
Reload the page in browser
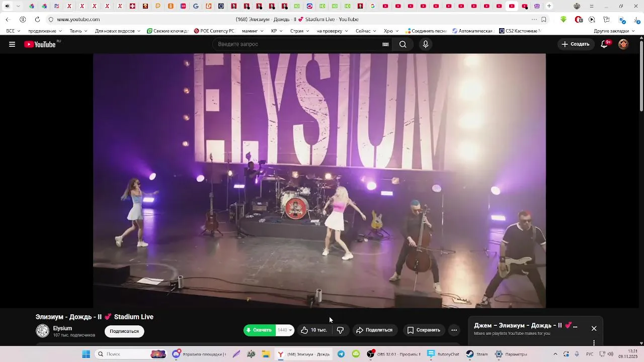pyautogui.click(x=37, y=19)
